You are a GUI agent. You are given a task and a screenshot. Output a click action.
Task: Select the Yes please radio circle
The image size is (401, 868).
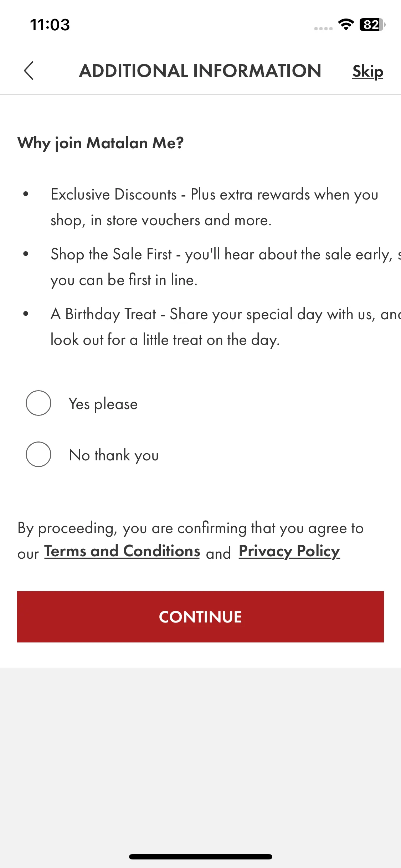click(38, 403)
